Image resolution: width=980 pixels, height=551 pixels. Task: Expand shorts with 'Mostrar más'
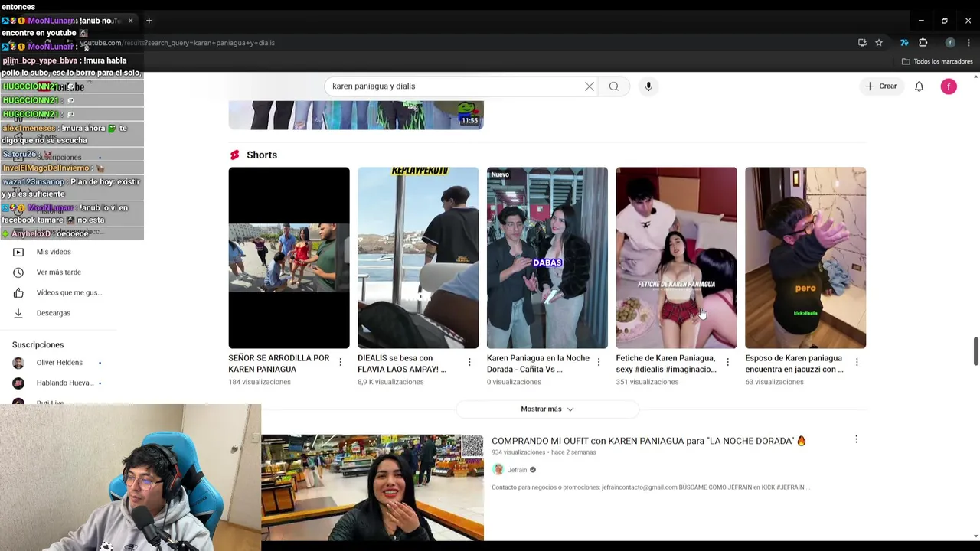point(547,409)
